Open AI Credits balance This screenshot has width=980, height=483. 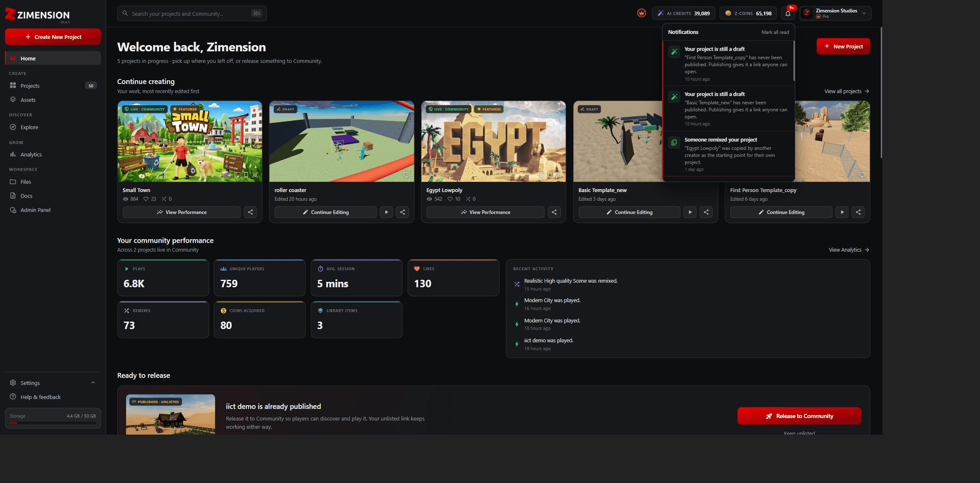pos(684,13)
